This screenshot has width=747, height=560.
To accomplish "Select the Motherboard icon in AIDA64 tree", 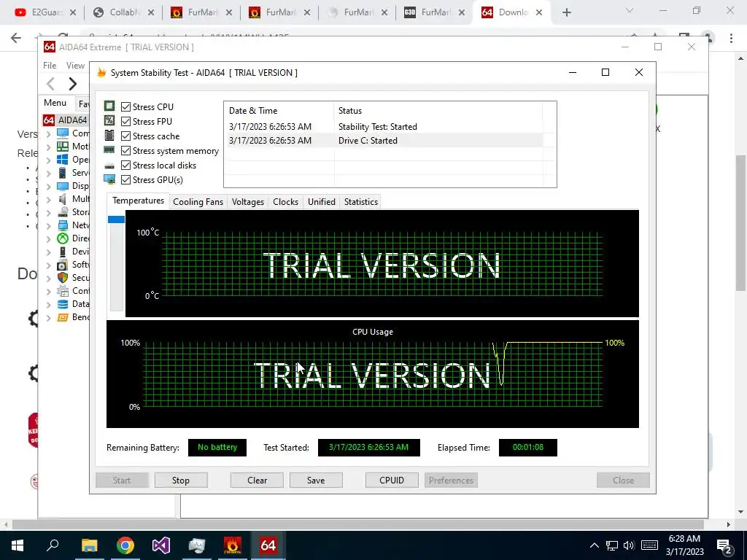I will click(x=63, y=146).
